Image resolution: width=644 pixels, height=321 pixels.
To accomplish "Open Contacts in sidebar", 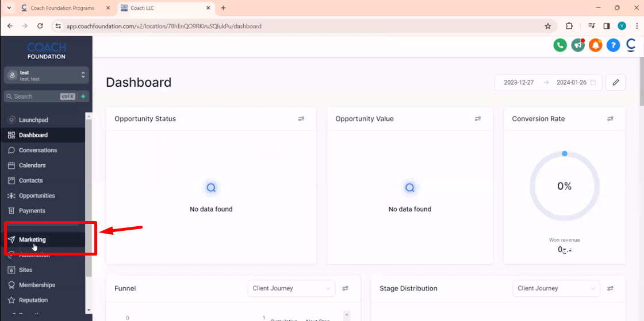I will [x=43, y=180].
